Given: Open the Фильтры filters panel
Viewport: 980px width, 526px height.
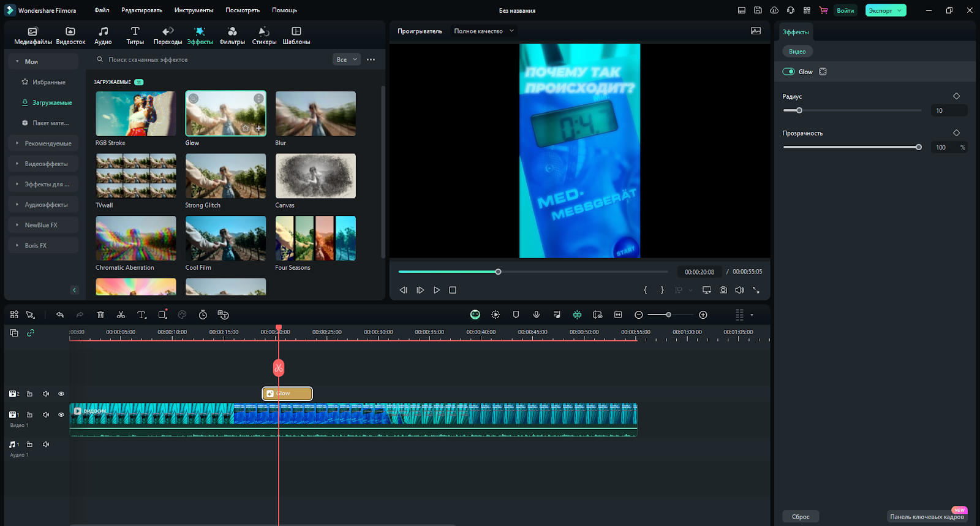Looking at the screenshot, I should pos(232,36).
